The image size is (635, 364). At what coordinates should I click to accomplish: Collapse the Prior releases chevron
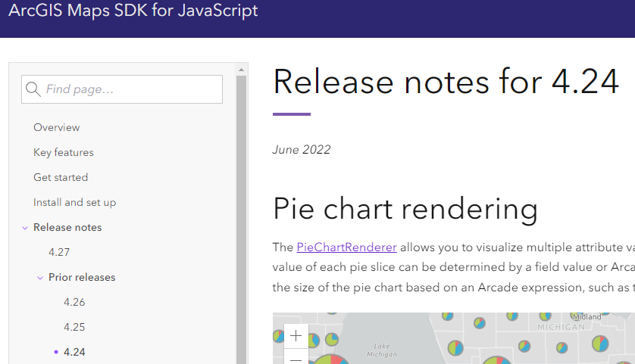pyautogui.click(x=40, y=278)
